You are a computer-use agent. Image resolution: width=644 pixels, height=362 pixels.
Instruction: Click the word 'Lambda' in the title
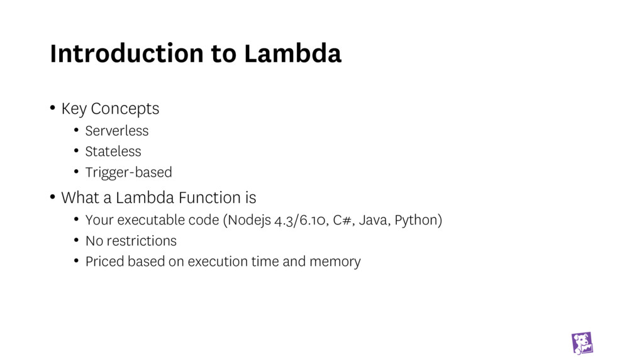tap(292, 54)
